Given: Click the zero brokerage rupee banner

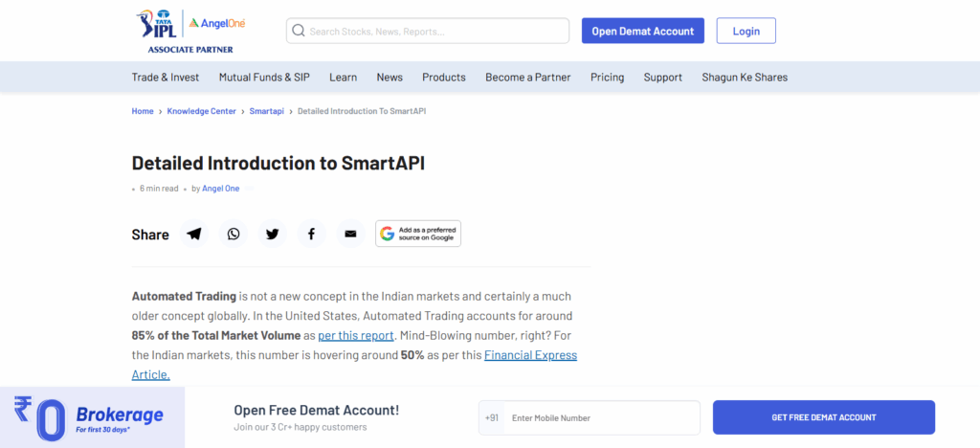Looking at the screenshot, I should [92, 417].
